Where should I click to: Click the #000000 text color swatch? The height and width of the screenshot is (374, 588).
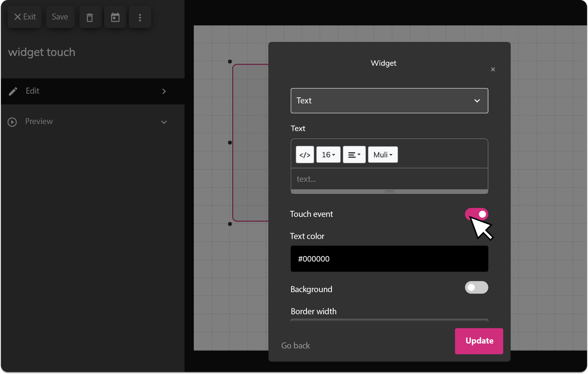pos(389,259)
